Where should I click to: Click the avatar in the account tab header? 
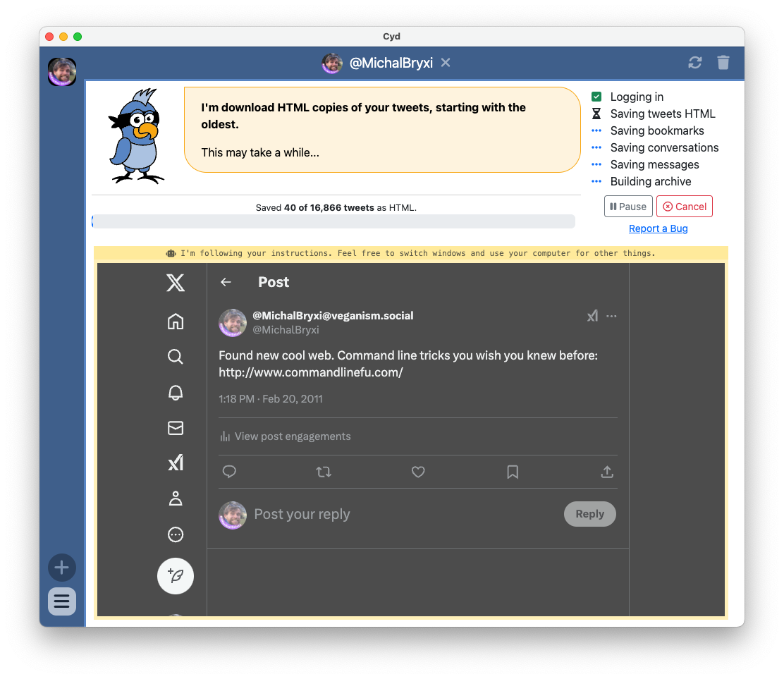tap(332, 63)
